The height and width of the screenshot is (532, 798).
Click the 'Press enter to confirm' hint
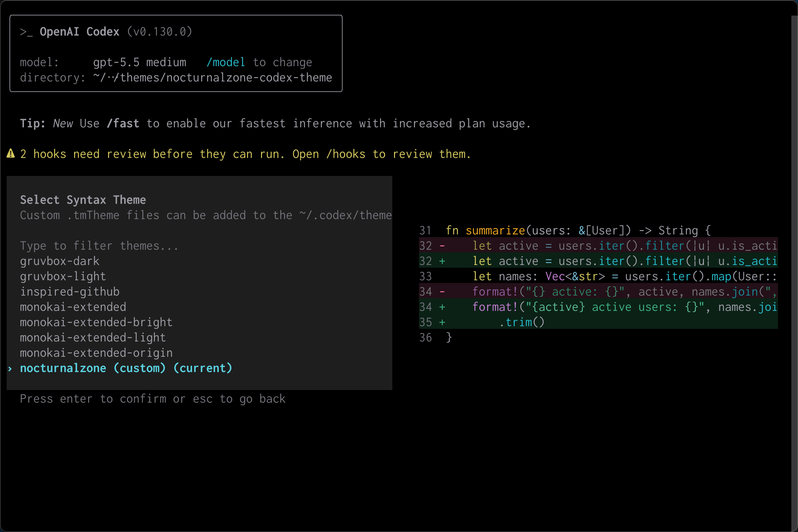tap(153, 399)
